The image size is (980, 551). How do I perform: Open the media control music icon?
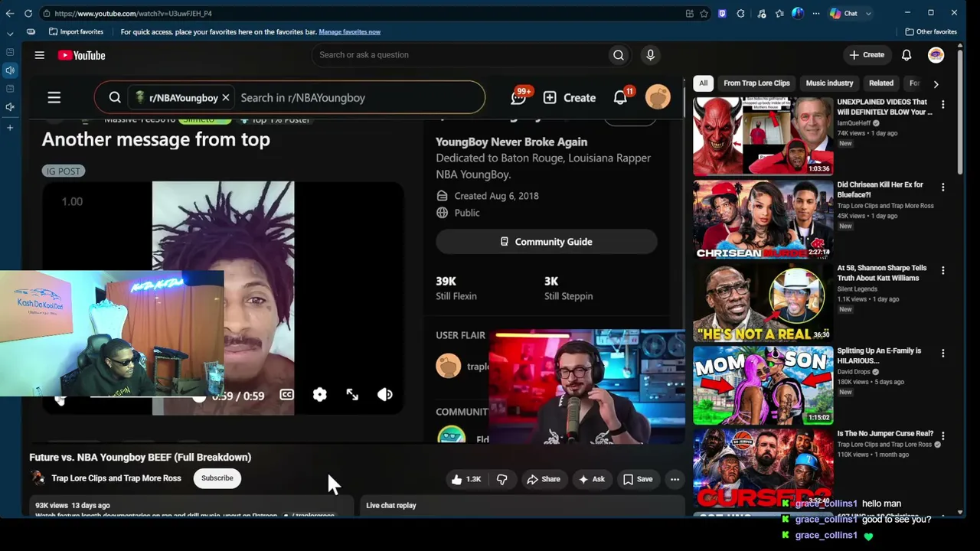point(761,13)
